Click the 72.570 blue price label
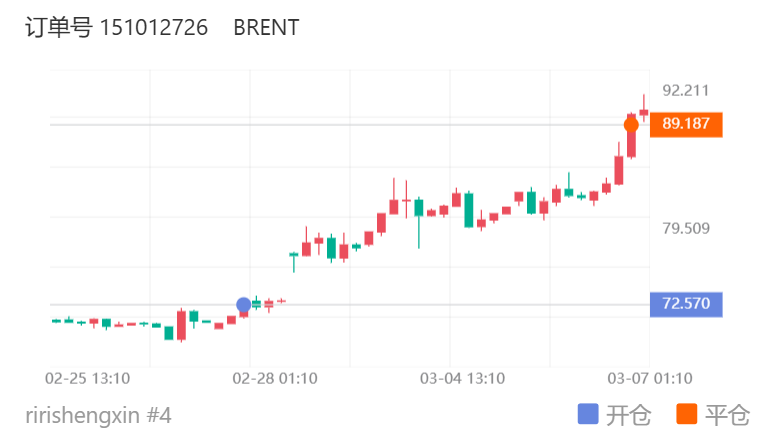The width and height of the screenshot is (775, 440). [686, 304]
